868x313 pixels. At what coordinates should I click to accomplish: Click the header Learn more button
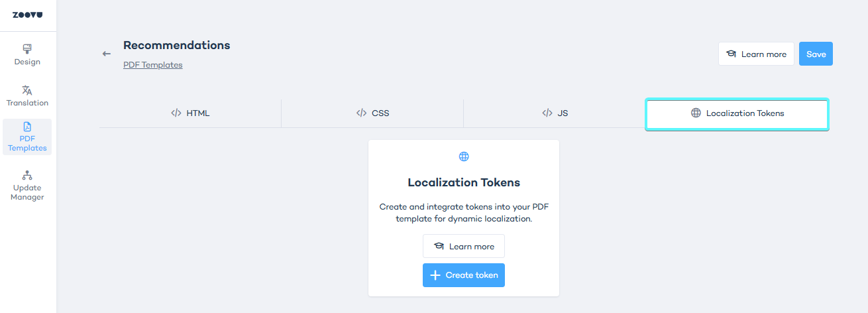click(x=756, y=54)
